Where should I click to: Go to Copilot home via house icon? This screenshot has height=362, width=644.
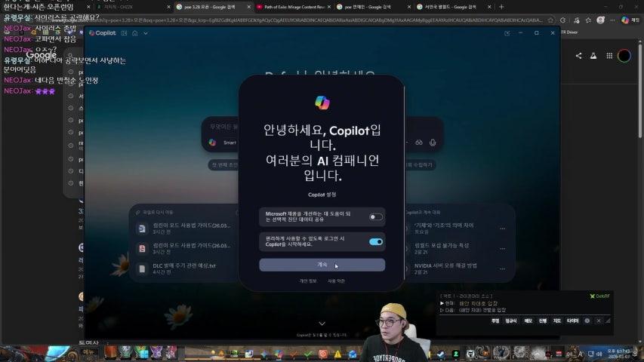pos(134,33)
